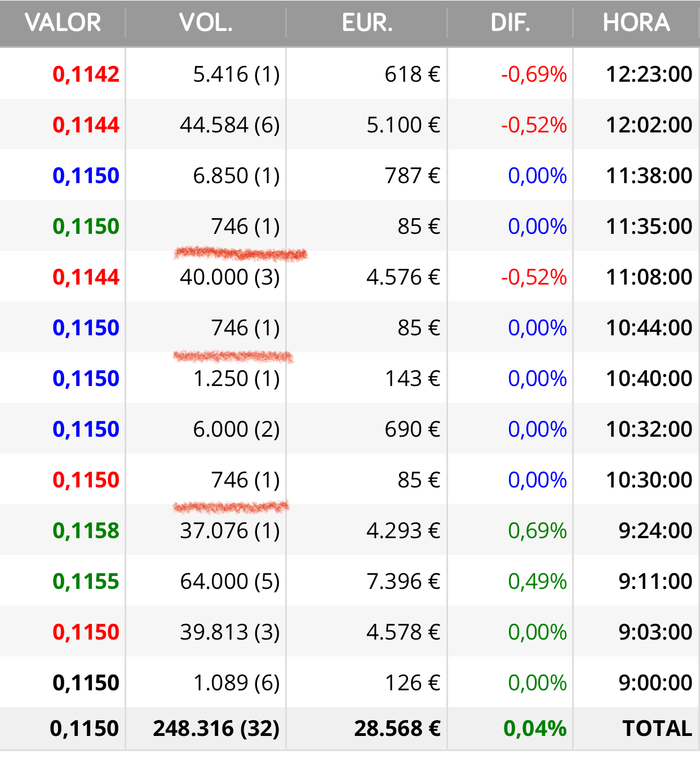Select the total volume 248.316 (32)
Image resolution: width=700 pixels, height=763 pixels.
pos(216,729)
